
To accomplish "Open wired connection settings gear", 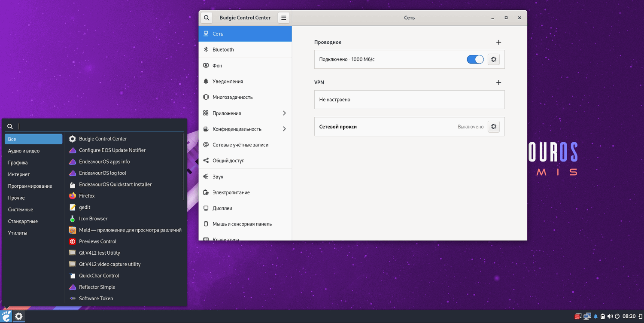I will coord(494,59).
